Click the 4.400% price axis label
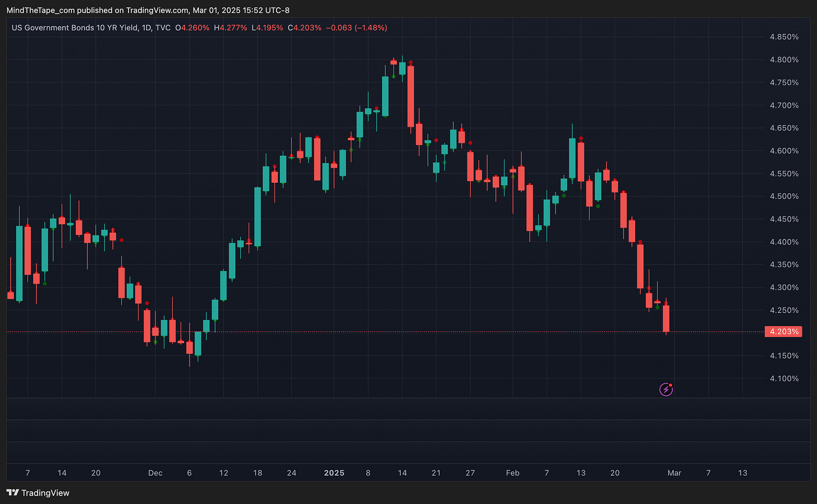The image size is (817, 504). pos(784,242)
